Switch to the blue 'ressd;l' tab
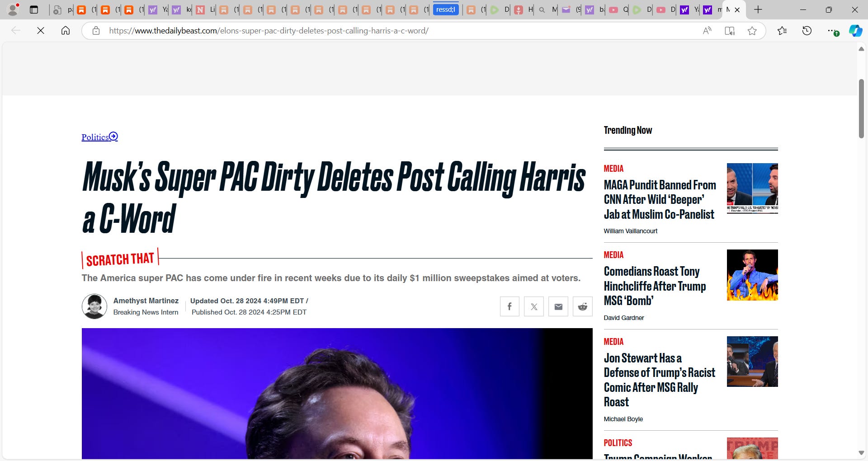 click(446, 9)
